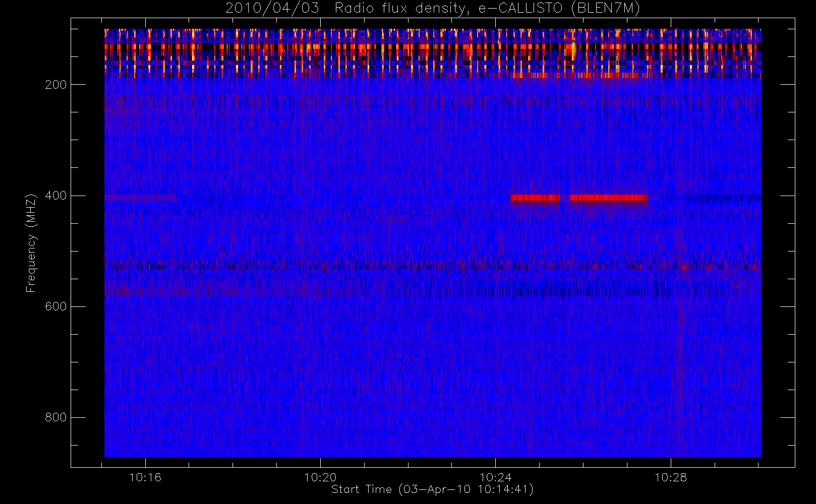Screen dimensions: 816x504
Task: Click the 'Start Time (03-Apr-10 10:14:41)' label
Action: tap(432, 489)
